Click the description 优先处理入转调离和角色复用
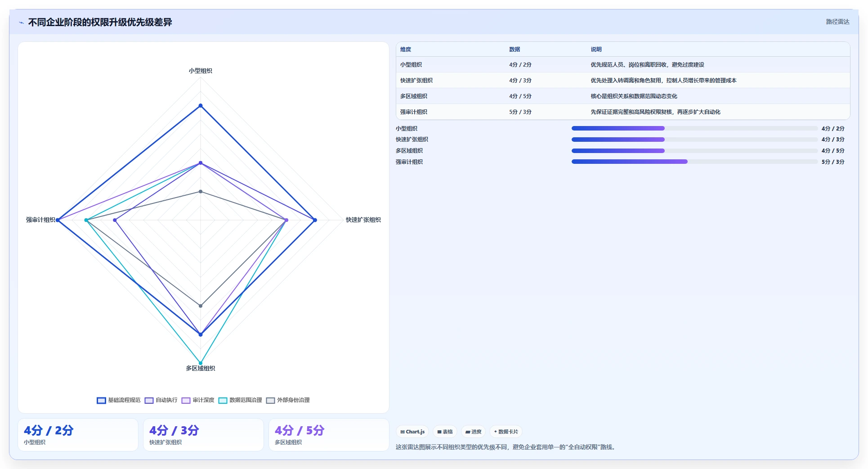Viewport: 868px width, 469px height. coord(663,81)
